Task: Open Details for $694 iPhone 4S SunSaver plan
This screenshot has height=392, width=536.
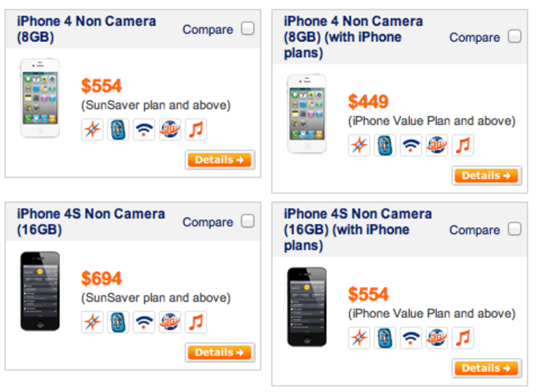Action: pyautogui.click(x=219, y=353)
